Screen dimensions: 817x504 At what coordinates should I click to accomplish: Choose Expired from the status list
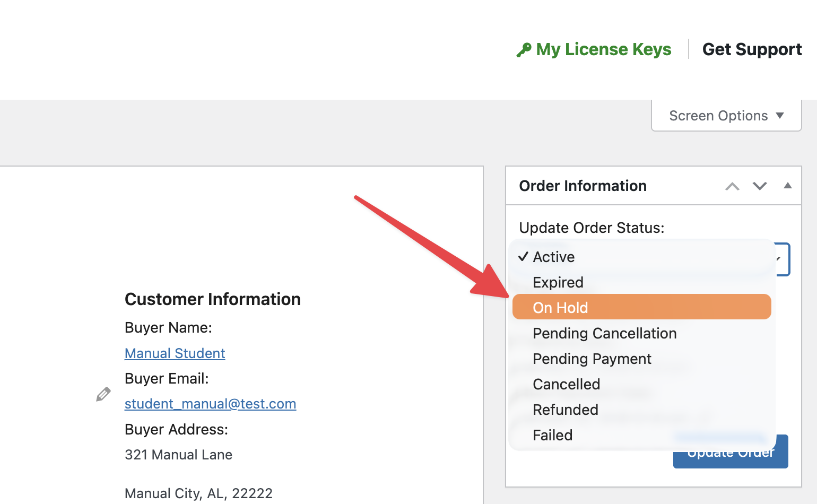(558, 282)
